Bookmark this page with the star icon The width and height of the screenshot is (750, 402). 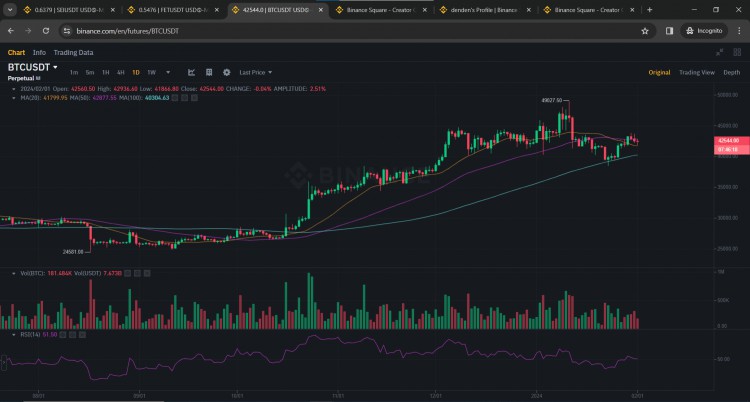[x=645, y=31]
